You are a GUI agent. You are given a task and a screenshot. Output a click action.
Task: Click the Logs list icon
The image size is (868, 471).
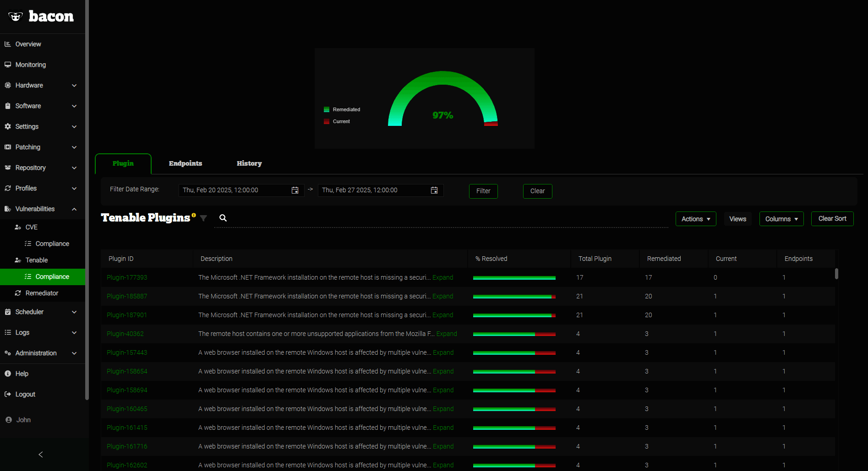8,332
